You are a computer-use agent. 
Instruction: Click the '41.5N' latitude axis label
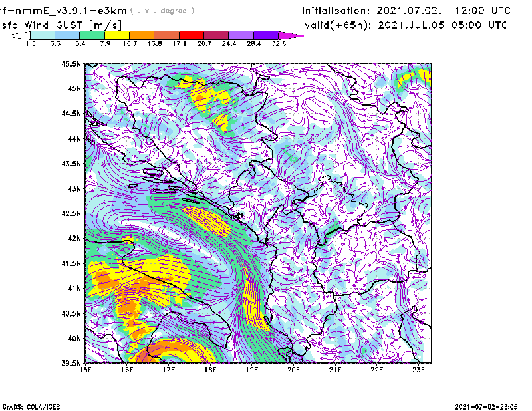point(71,263)
